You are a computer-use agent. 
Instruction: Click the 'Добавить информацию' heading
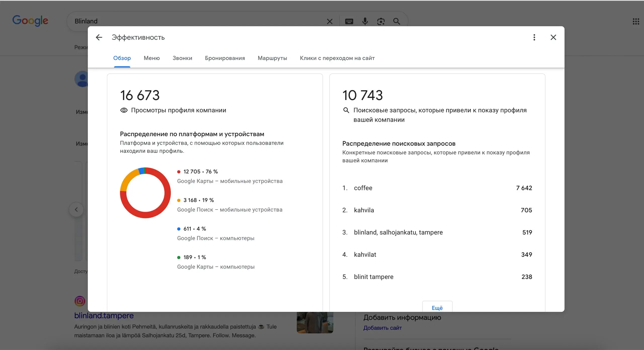click(402, 318)
